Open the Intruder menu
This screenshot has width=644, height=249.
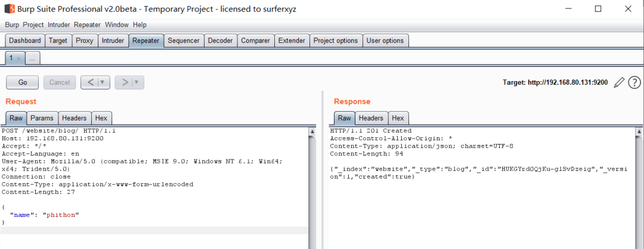click(x=58, y=24)
